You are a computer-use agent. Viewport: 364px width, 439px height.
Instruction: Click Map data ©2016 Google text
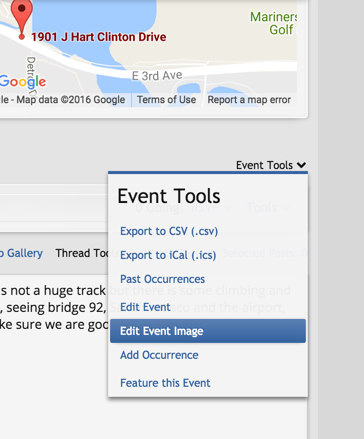(71, 100)
